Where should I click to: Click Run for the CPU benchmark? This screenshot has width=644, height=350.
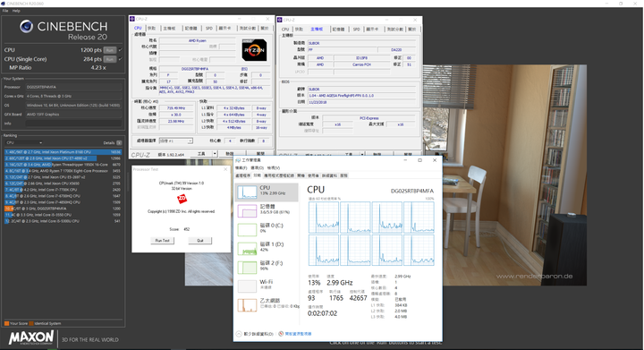point(110,50)
